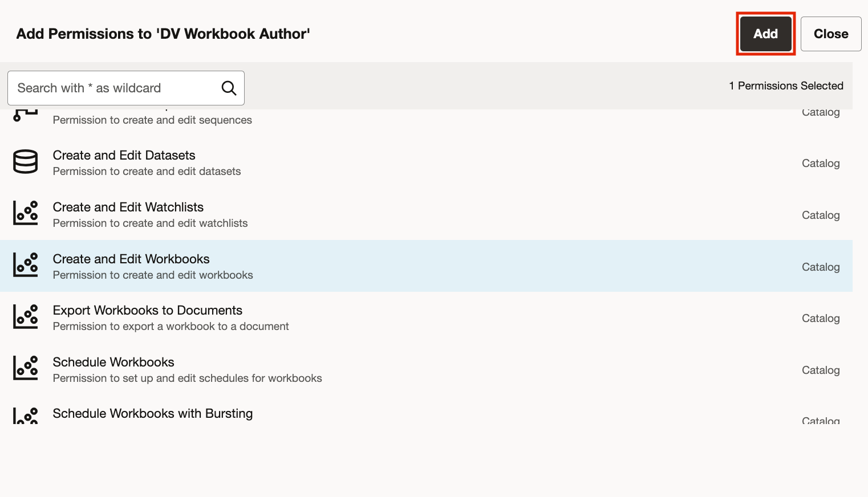Select the Schedule Workbooks with Bursting title
868x497 pixels.
tap(152, 413)
